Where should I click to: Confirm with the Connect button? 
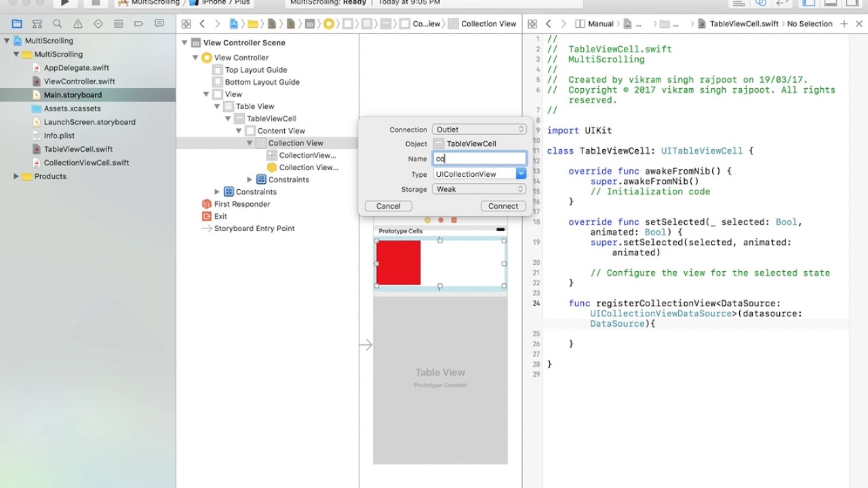pos(503,206)
